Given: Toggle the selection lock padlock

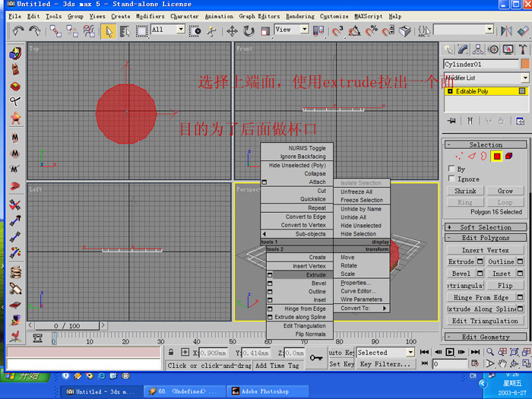Looking at the screenshot, I should 171,352.
